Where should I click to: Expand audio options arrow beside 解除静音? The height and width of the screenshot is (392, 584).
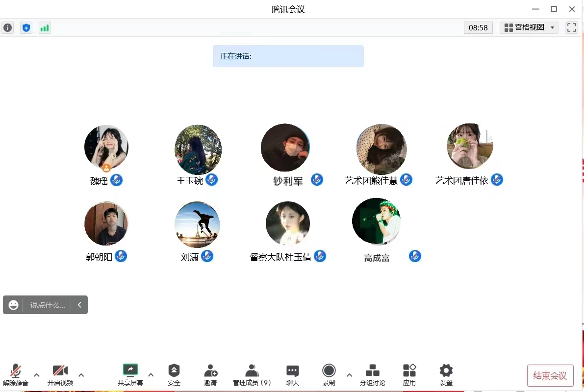pos(36,375)
